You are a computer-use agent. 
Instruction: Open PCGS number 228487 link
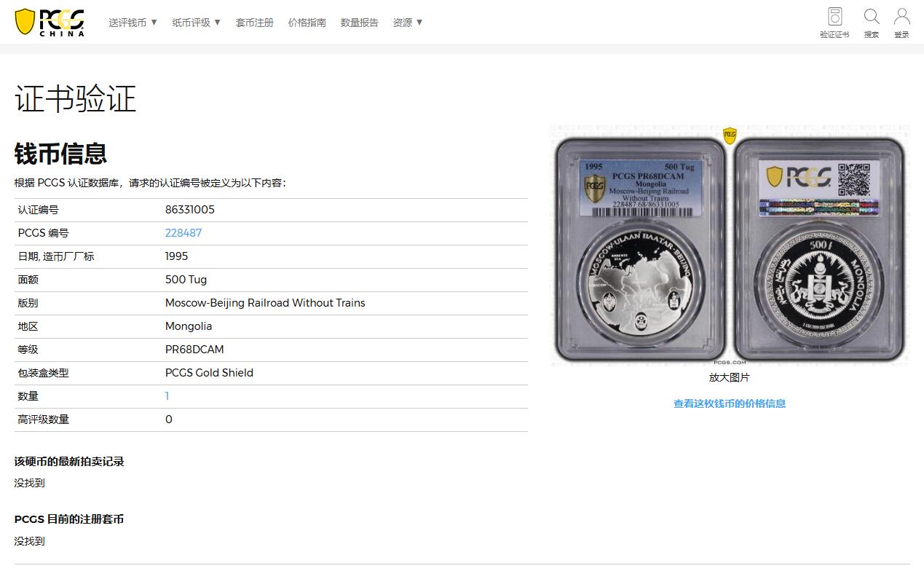(183, 233)
